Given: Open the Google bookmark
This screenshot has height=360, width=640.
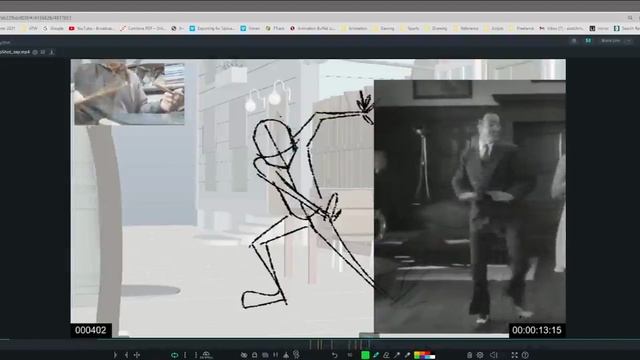Looking at the screenshot, I should click(53, 28).
